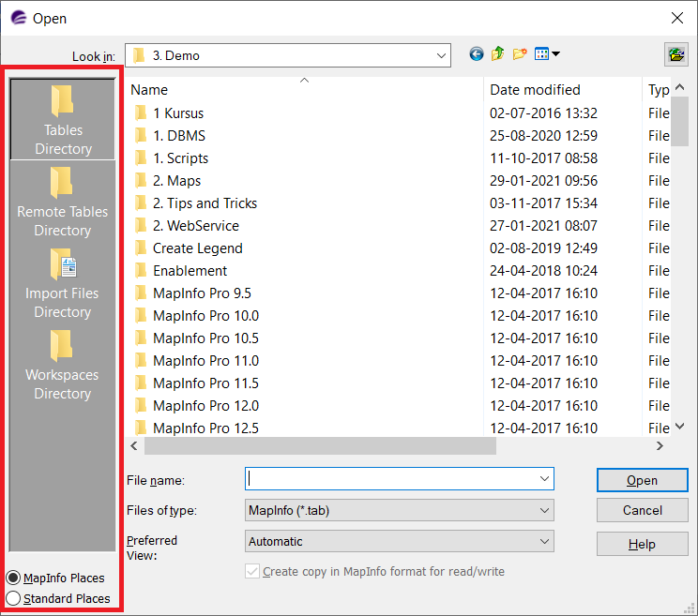This screenshot has height=616, width=698.
Task: Close the Open dialog
Action: pyautogui.click(x=677, y=18)
